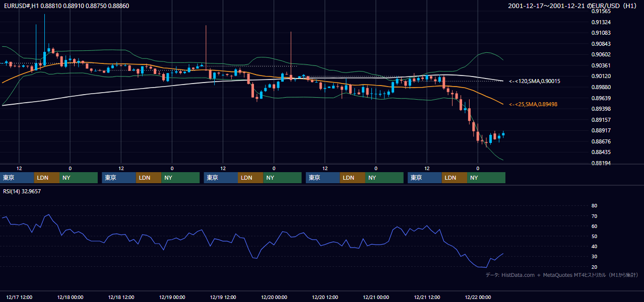The image size is (644, 302).
Task: Click the second NY session block from left
Action: [180, 178]
